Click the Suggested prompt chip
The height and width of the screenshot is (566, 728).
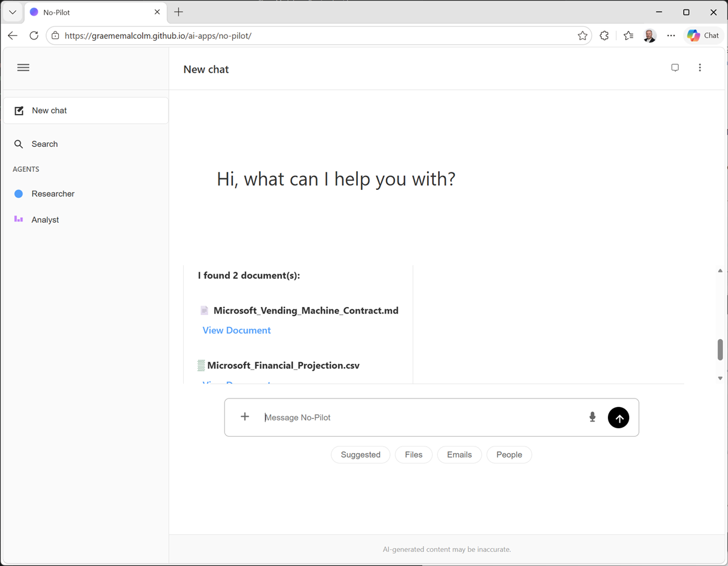coord(360,454)
